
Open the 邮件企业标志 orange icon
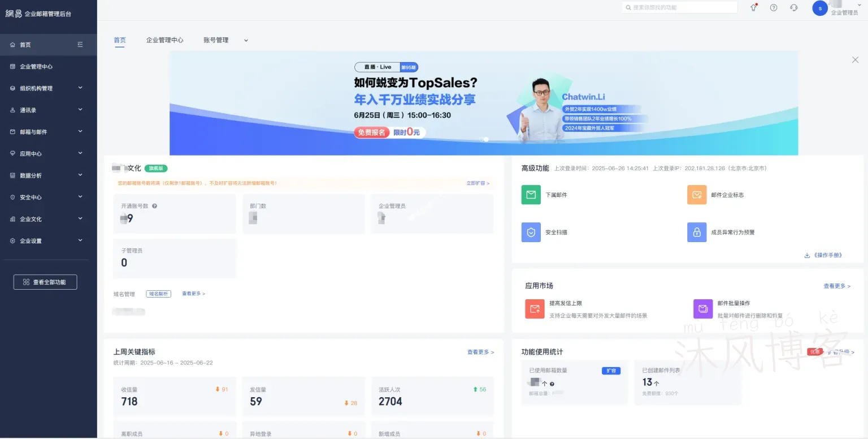point(697,195)
